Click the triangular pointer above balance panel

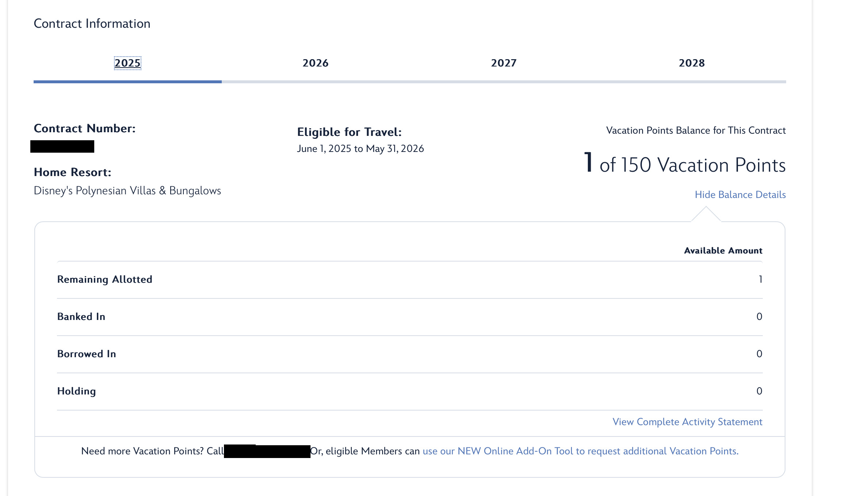[x=706, y=214]
